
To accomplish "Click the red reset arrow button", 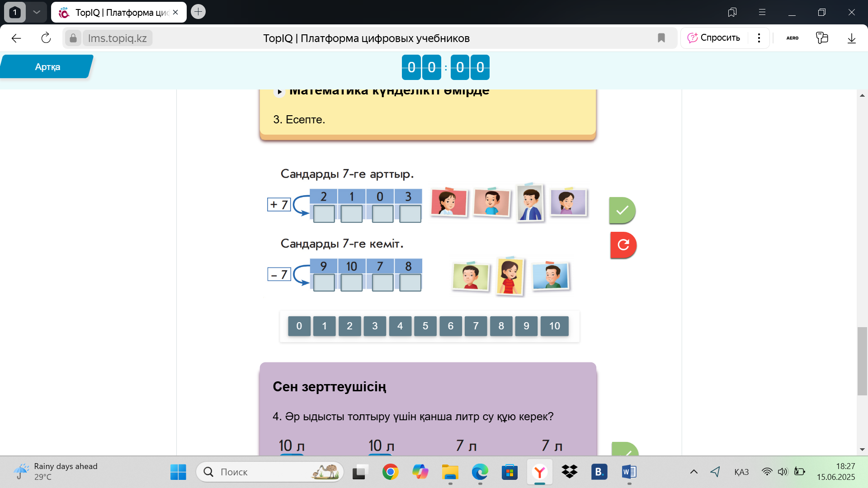I will (x=623, y=245).
